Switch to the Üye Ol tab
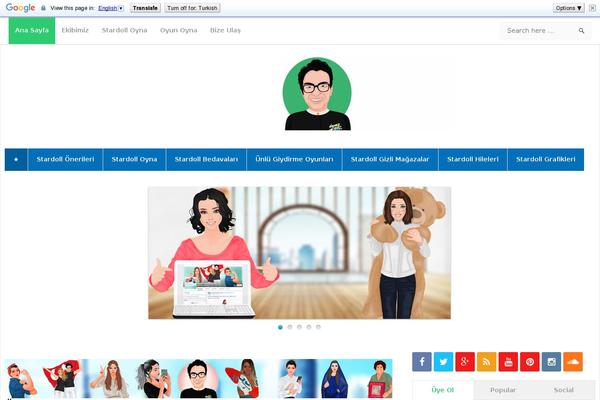600x400 pixels. pos(443,390)
